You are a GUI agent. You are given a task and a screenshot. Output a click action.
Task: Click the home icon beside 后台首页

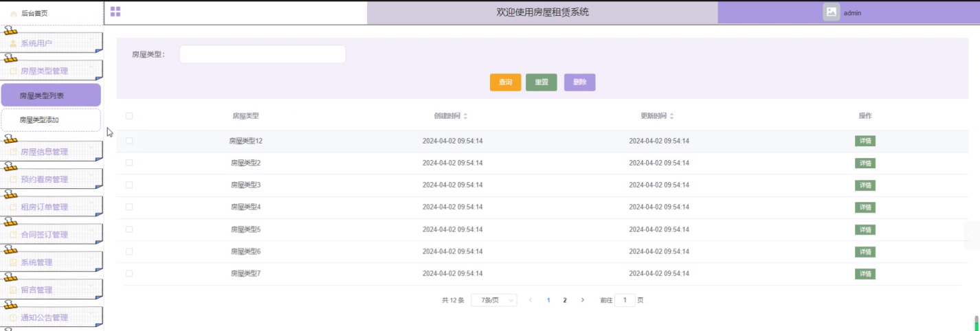click(x=14, y=13)
